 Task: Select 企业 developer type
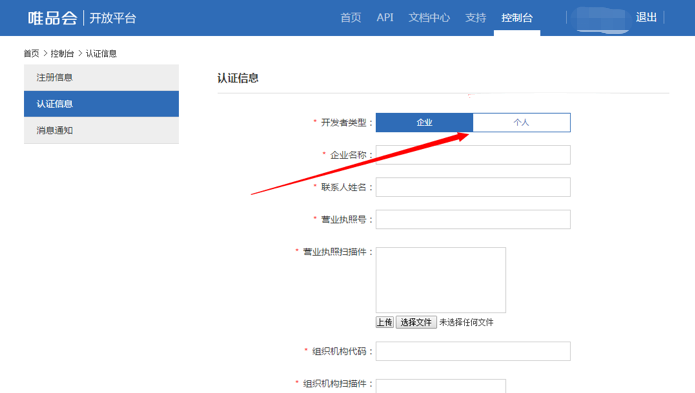coord(424,122)
